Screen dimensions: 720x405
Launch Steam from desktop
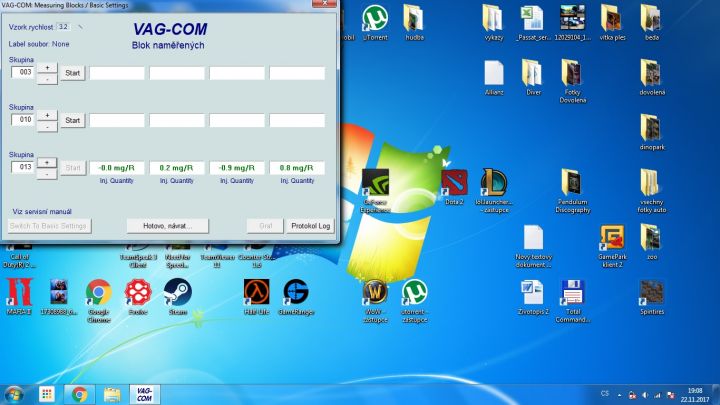[x=178, y=297]
